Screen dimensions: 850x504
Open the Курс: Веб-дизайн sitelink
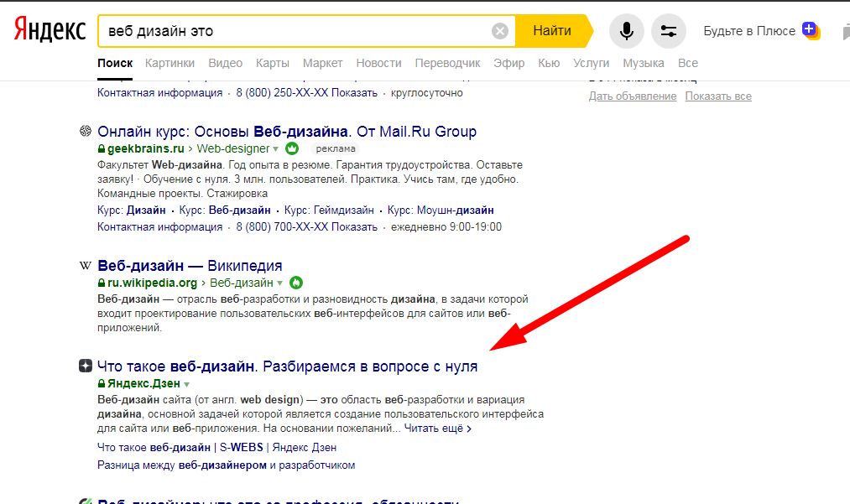click(x=225, y=210)
